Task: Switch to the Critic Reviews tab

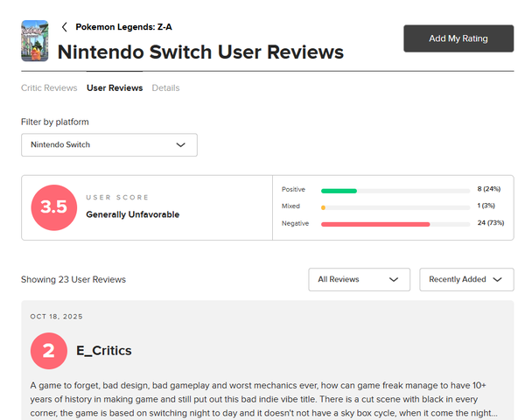Action: [x=49, y=87]
